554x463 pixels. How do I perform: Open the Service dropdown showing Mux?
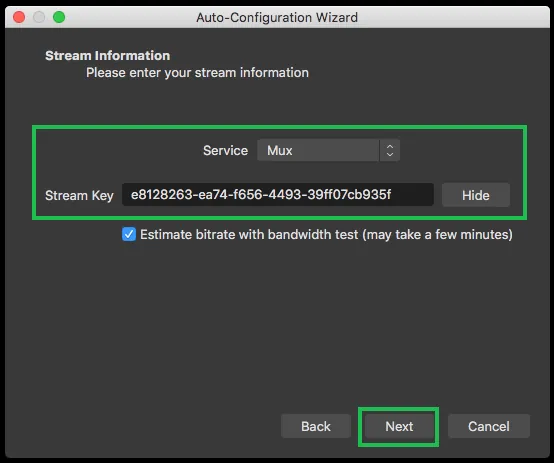(x=328, y=151)
